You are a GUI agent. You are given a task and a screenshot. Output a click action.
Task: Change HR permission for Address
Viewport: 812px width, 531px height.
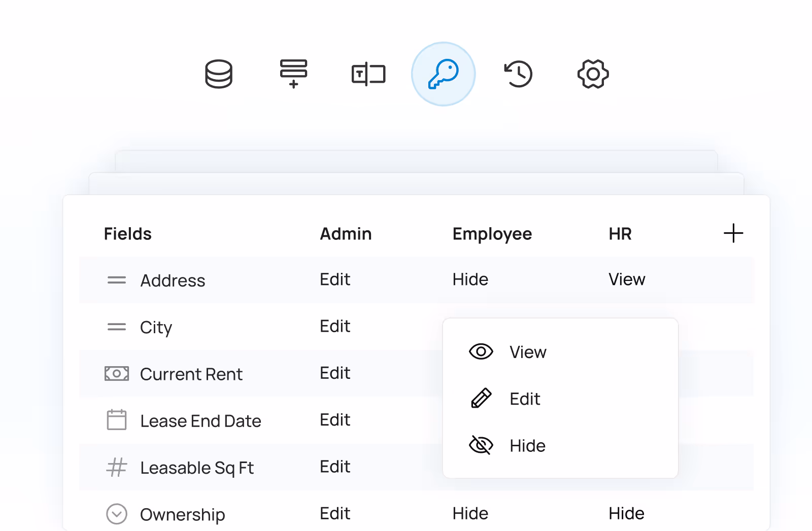tap(627, 279)
